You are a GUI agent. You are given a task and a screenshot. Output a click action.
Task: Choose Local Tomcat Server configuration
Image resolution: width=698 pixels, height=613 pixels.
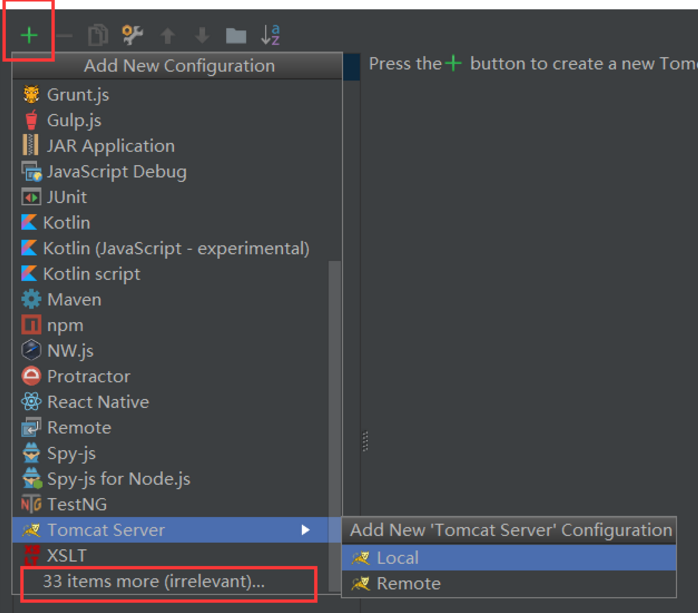[x=509, y=558]
